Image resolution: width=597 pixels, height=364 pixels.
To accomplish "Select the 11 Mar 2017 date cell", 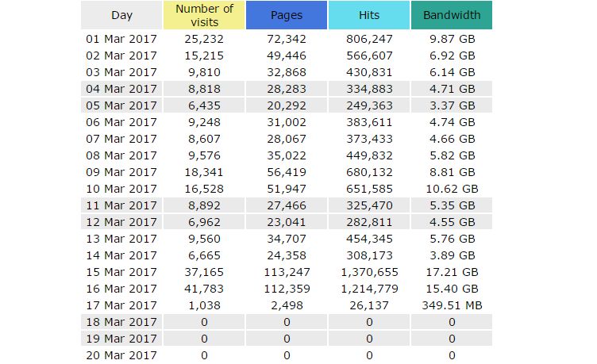I will click(x=121, y=205).
